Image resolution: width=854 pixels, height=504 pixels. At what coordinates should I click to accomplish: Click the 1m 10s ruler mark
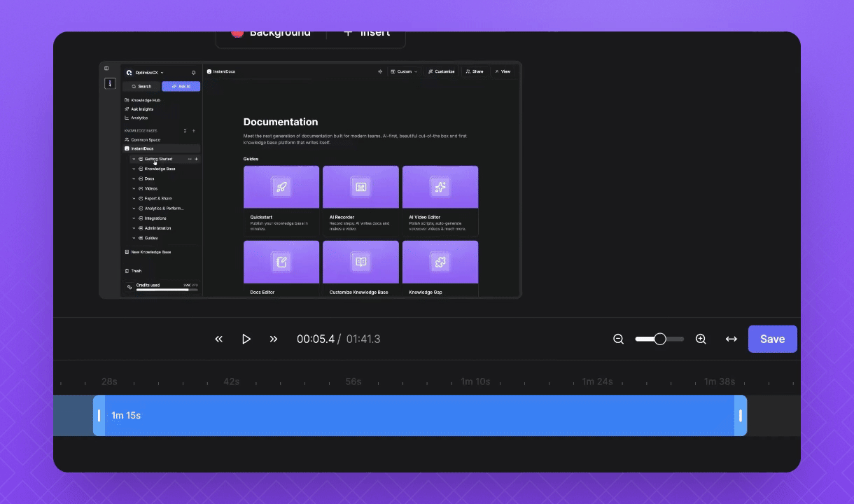[x=475, y=381]
